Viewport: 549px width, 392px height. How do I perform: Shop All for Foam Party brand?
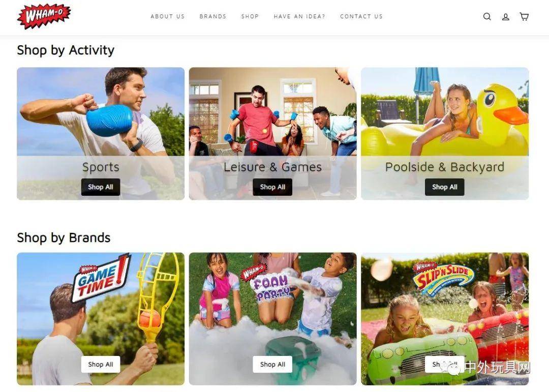point(272,365)
